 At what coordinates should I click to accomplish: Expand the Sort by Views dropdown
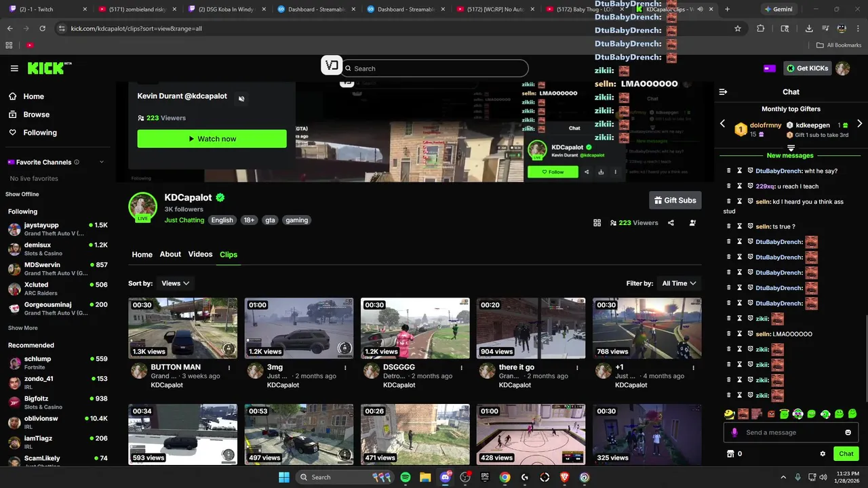174,283
